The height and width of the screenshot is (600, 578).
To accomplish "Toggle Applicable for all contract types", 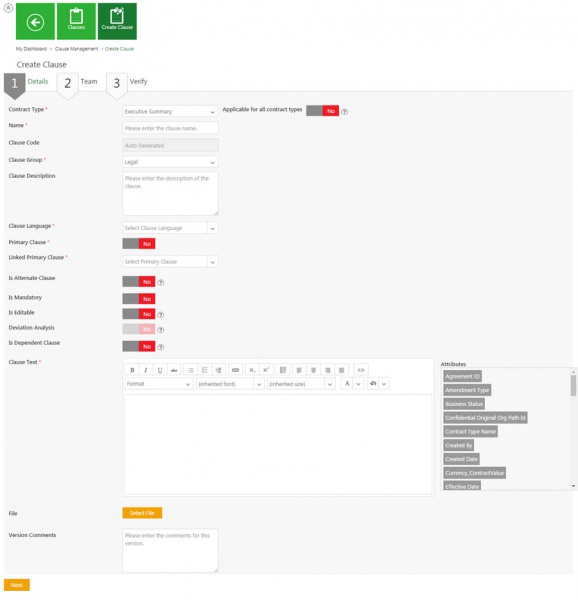I will [x=322, y=111].
